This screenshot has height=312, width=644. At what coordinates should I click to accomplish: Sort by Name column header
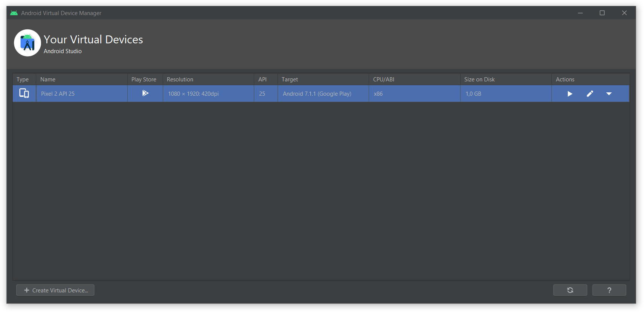point(82,80)
